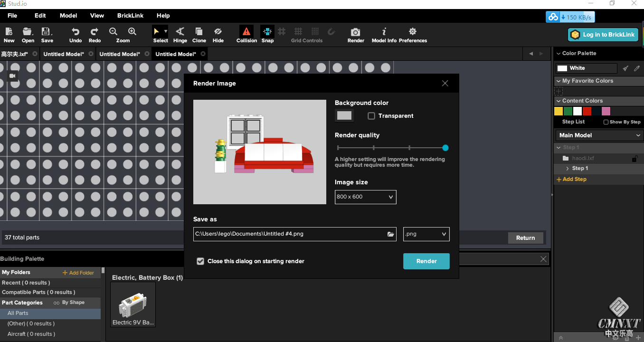This screenshot has height=342, width=644.
Task: Click the Hinge tool icon
Action: click(180, 32)
